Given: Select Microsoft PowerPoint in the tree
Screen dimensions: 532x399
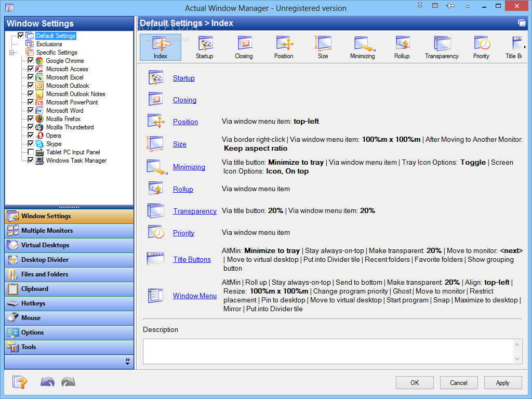Looking at the screenshot, I should point(72,102).
